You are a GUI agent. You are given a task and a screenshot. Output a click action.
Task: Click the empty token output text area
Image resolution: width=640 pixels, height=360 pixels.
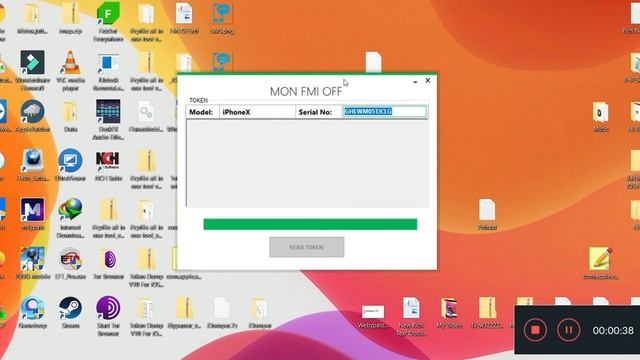click(308, 163)
